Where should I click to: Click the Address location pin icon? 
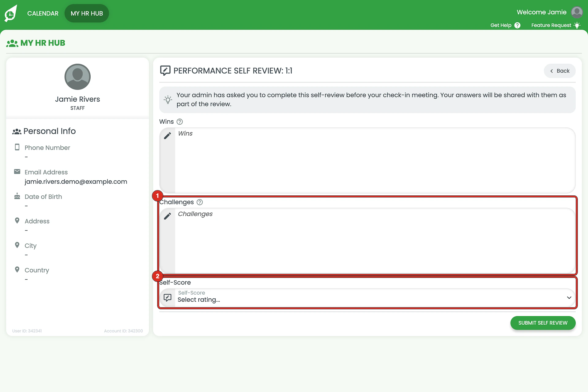point(17,221)
